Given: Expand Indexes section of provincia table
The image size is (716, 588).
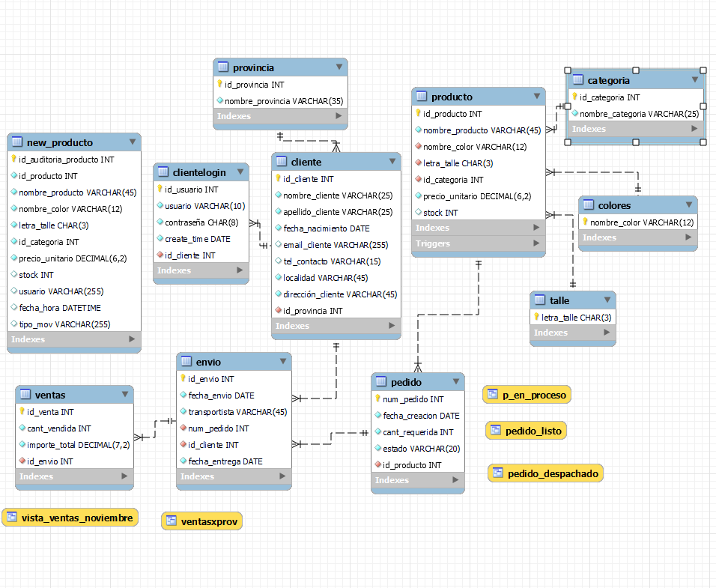Looking at the screenshot, I should click(x=339, y=116).
